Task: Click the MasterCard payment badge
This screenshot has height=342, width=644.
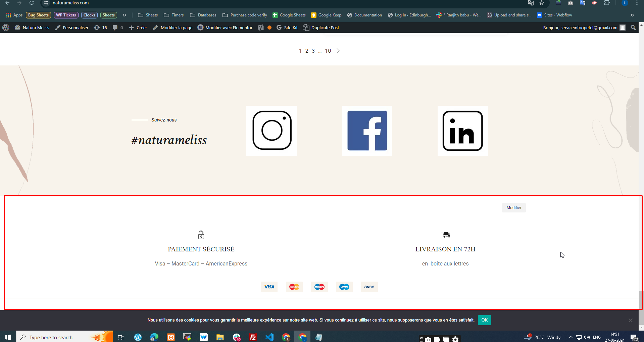Action: click(294, 287)
